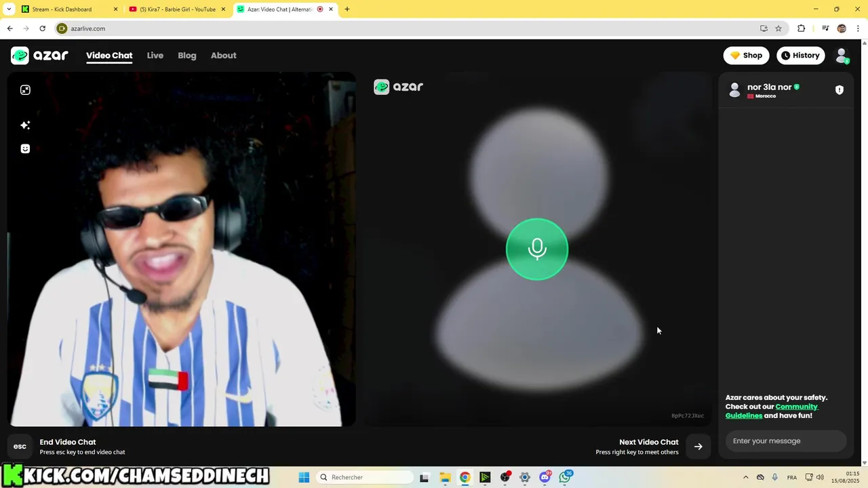Open the face filter smiley tool
The height and width of the screenshot is (488, 868).
click(x=25, y=149)
